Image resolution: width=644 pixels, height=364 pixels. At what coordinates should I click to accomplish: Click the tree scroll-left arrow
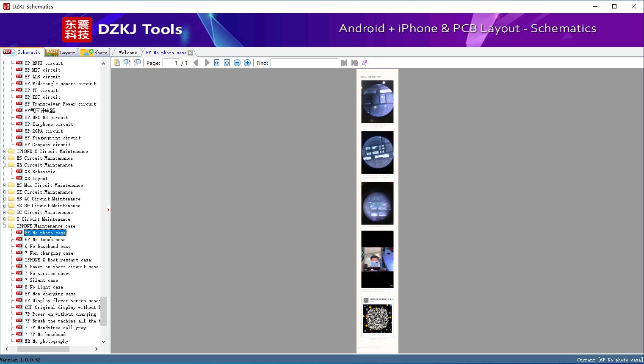point(6,349)
